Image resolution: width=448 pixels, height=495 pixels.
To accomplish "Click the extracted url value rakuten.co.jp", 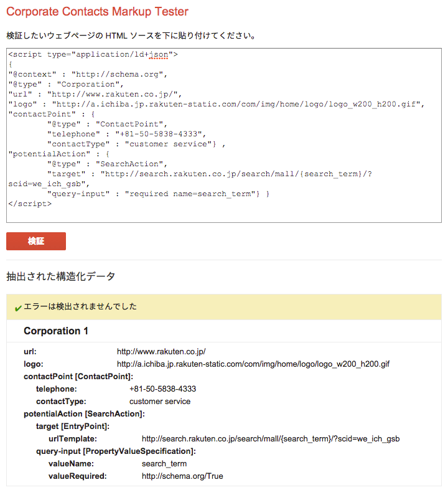I will pos(161,351).
